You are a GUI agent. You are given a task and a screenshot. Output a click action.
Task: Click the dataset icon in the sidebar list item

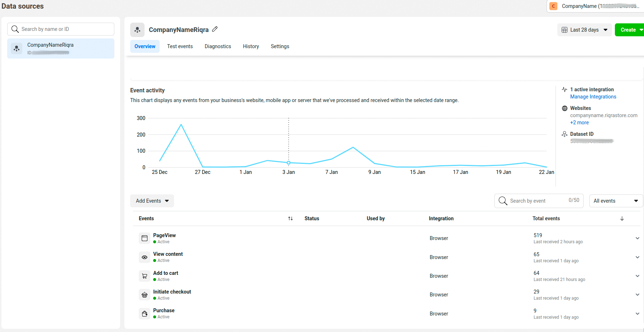click(x=17, y=48)
